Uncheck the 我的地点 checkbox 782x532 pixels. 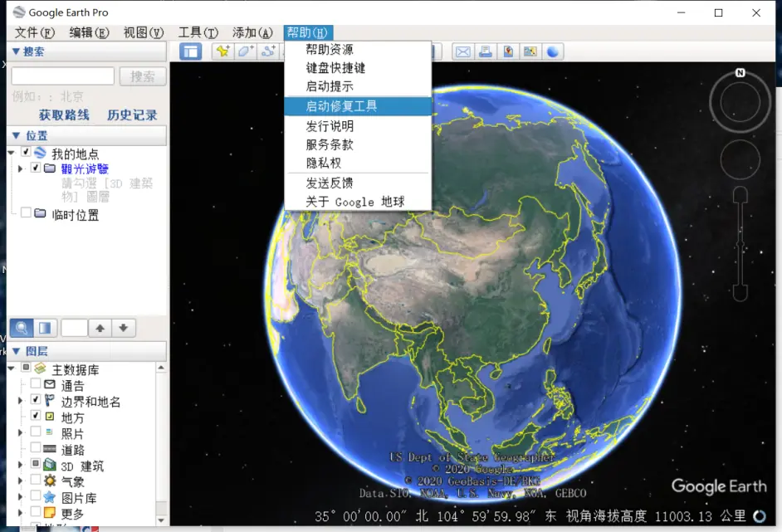[26, 152]
